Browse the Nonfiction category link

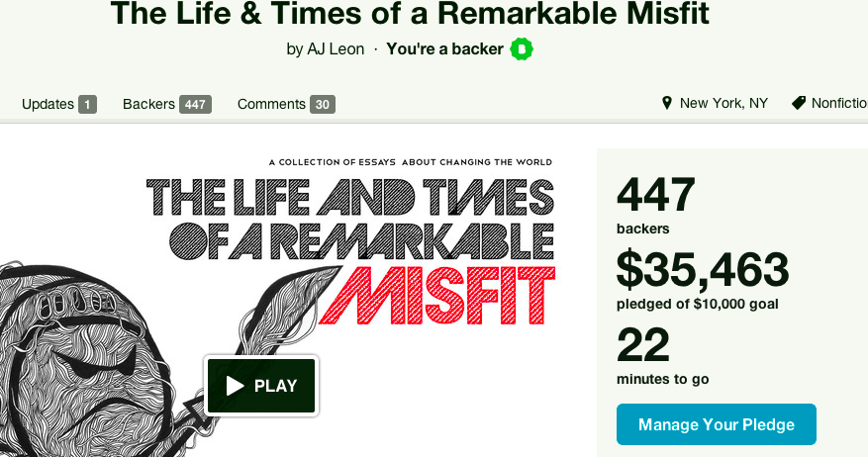coord(838,103)
